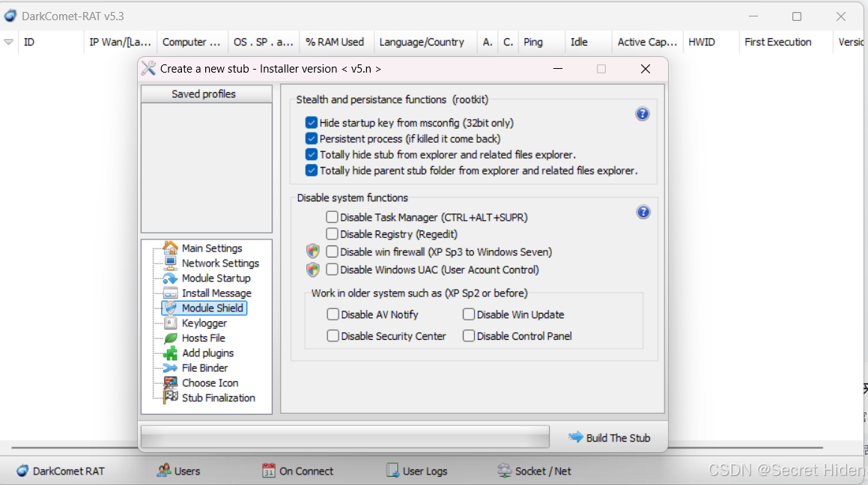
Task: Select Choose Icon in the tree
Action: click(x=210, y=382)
